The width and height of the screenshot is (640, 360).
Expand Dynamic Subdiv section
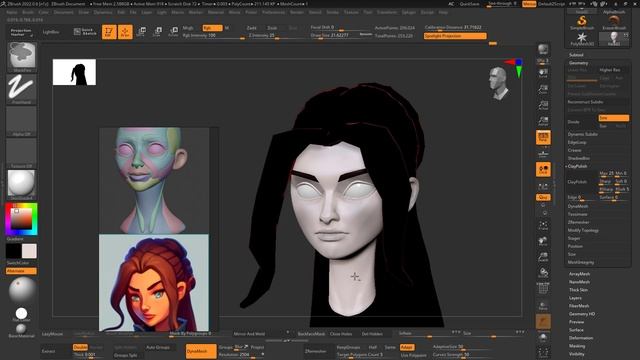click(582, 134)
